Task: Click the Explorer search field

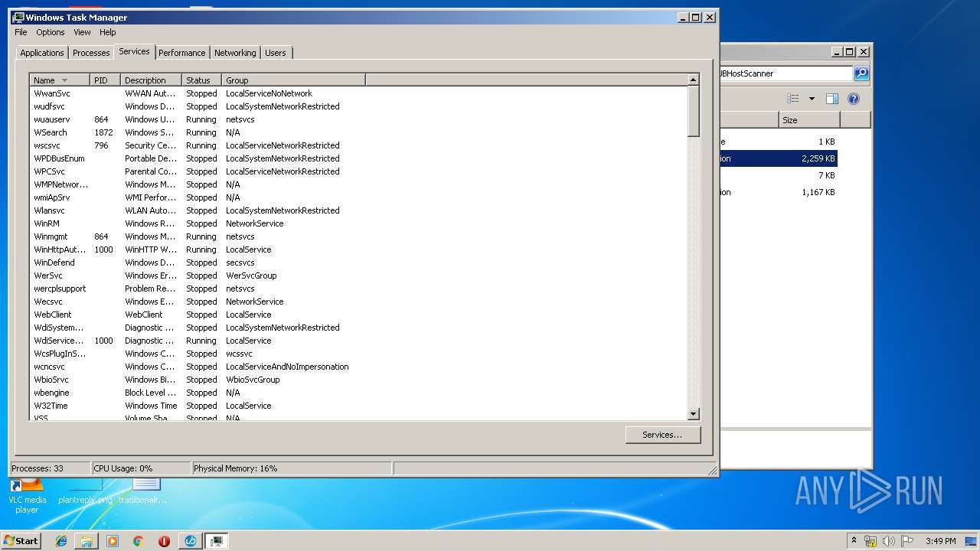Action: click(x=786, y=73)
